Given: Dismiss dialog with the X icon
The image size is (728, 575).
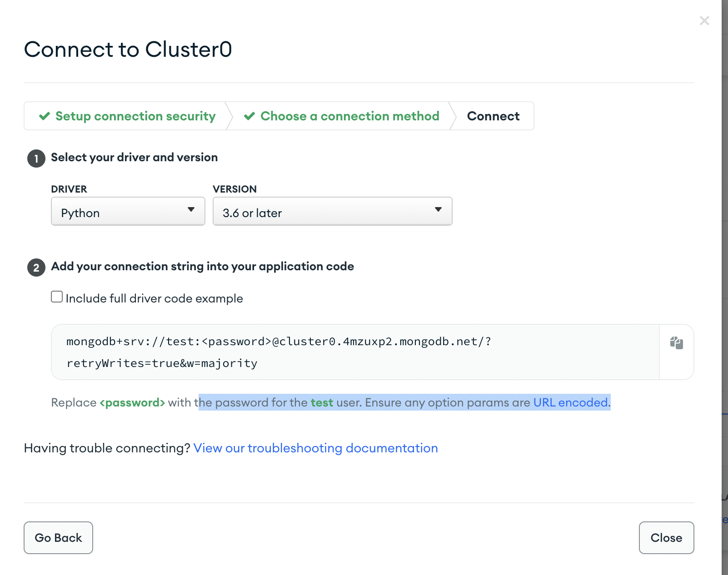Looking at the screenshot, I should point(704,20).
